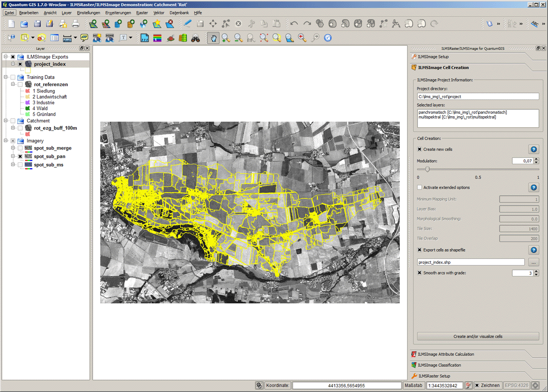The height and width of the screenshot is (392, 548).
Task: Click the Modulation slider handle
Action: [x=427, y=169]
